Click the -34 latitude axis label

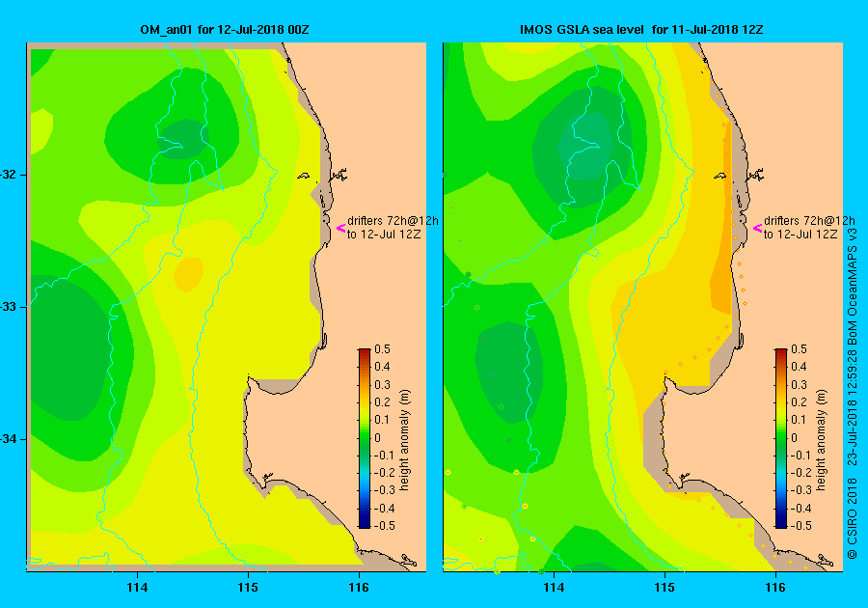click(x=9, y=439)
